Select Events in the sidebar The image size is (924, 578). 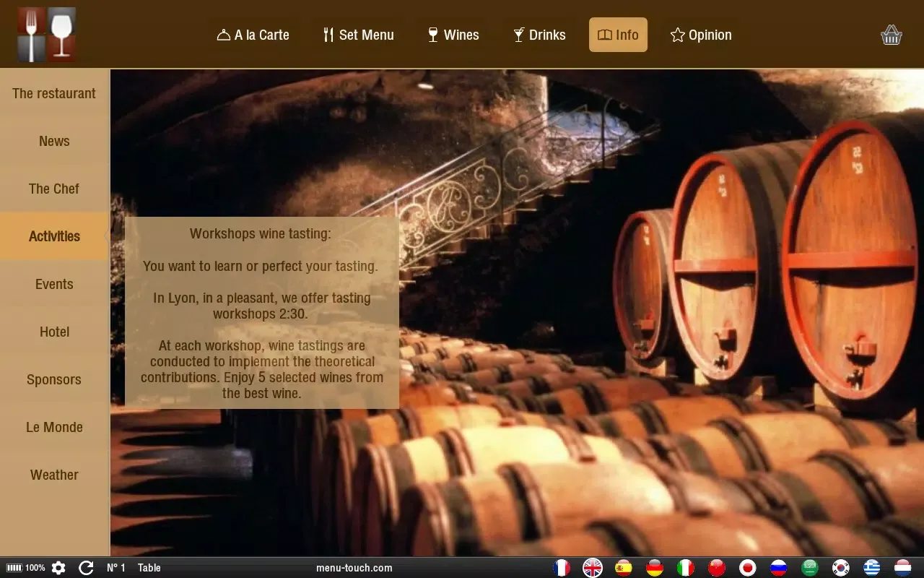click(x=54, y=284)
